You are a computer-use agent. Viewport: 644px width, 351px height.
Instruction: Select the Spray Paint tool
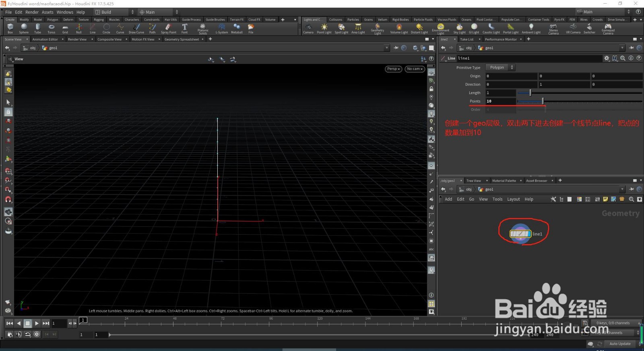[168, 29]
